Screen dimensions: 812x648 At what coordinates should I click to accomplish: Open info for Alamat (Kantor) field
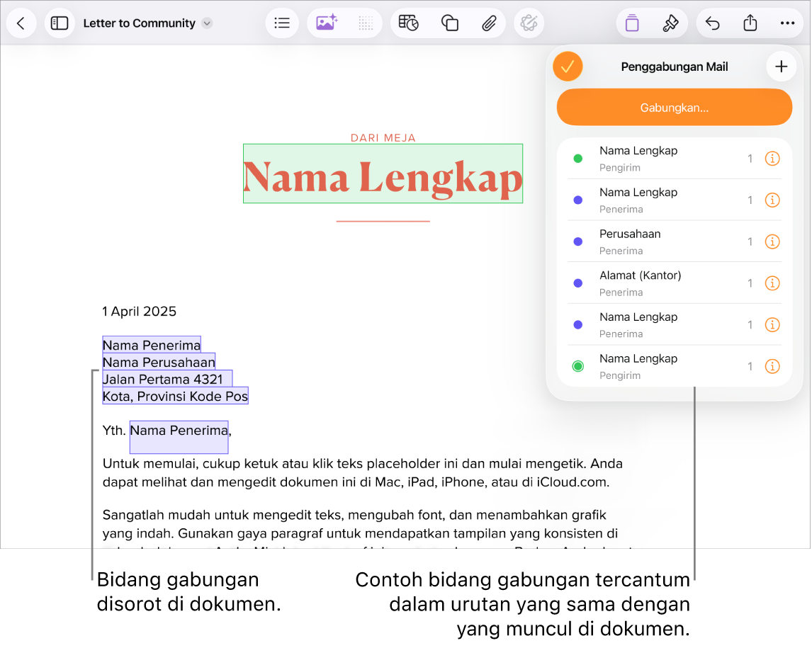772,283
